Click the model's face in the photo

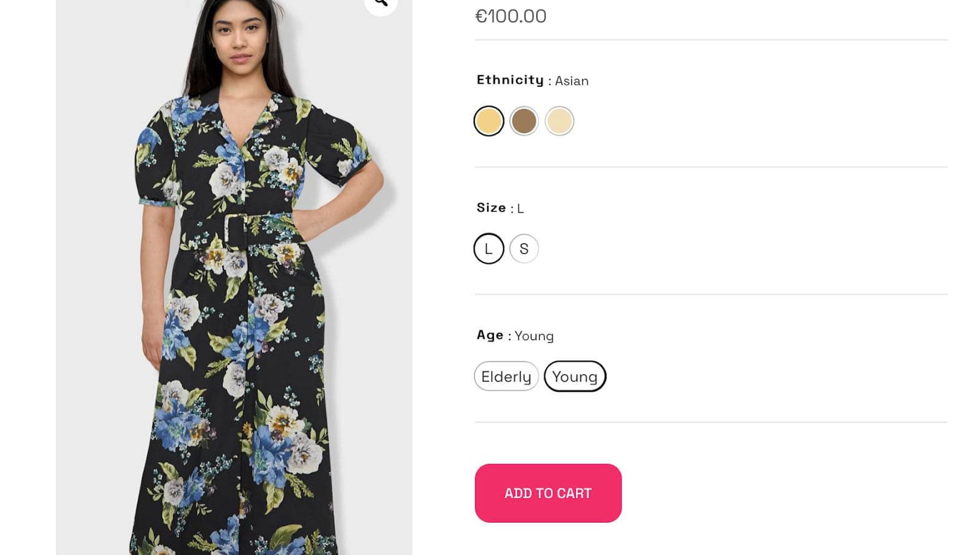[240, 35]
